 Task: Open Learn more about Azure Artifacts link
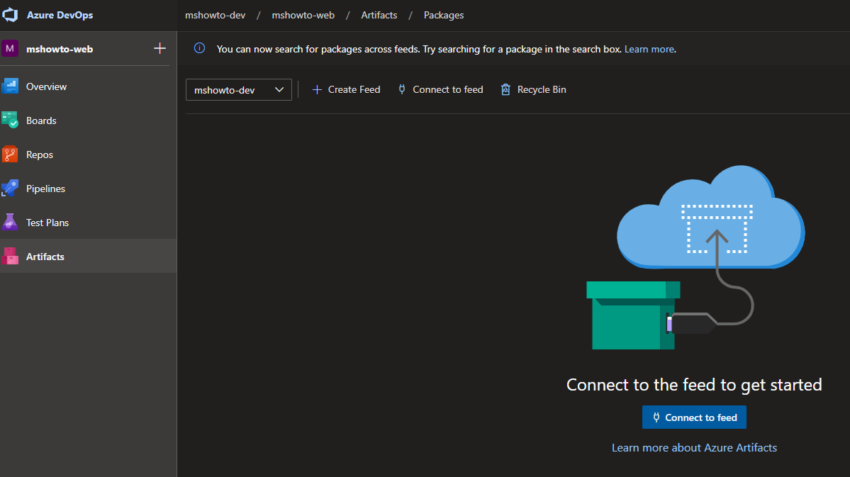tap(694, 448)
